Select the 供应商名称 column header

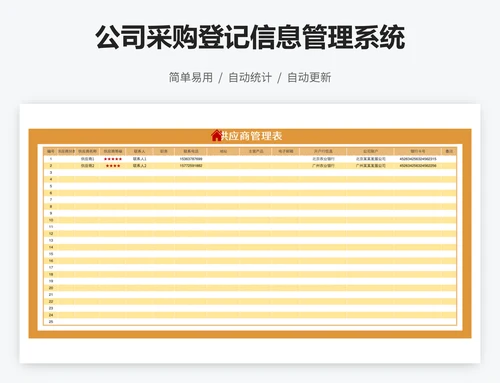87,151
